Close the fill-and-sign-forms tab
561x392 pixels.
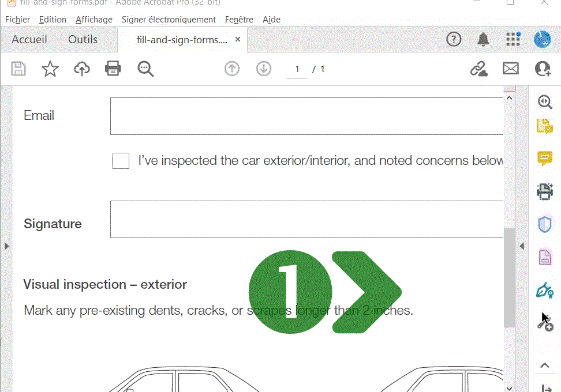(238, 39)
